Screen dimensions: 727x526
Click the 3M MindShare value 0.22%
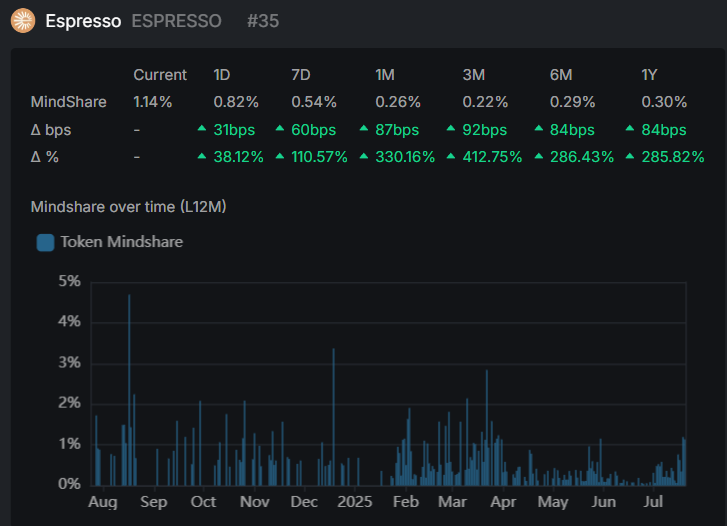tap(485, 102)
